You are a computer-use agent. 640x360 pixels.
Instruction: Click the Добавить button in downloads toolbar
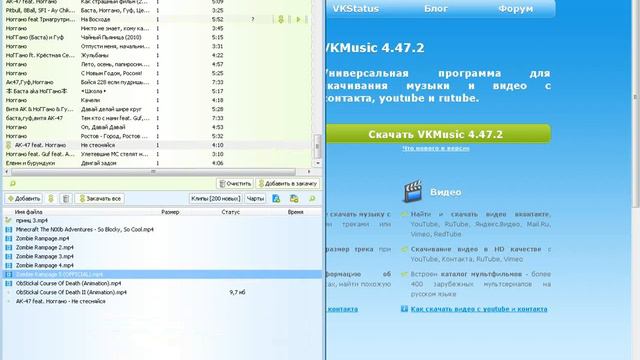24,199
